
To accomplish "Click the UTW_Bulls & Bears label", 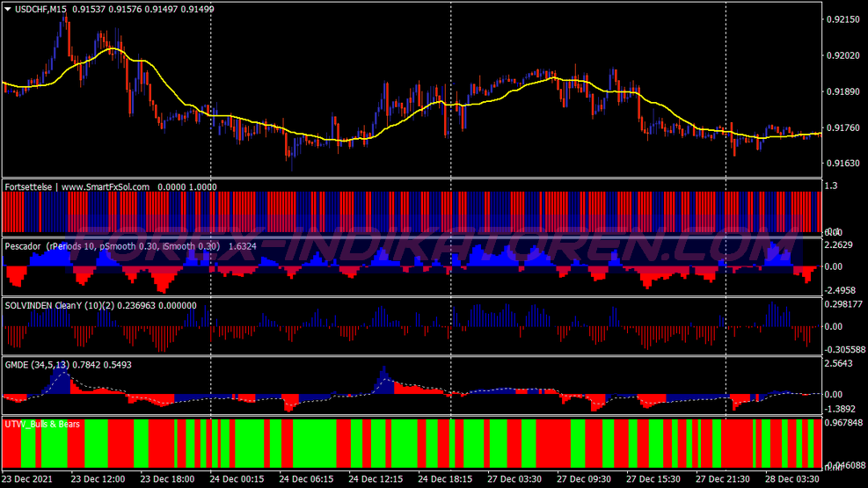I will pyautogui.click(x=42, y=425).
